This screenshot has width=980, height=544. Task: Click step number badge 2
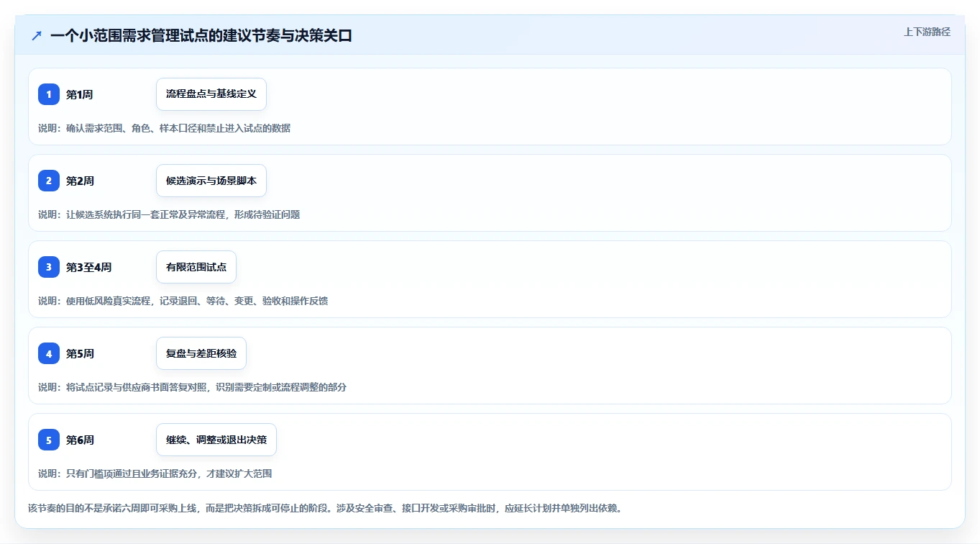[x=49, y=181]
